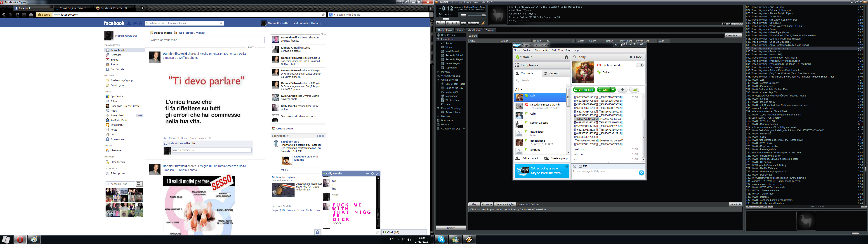Click Skype's add people plus button
The width and height of the screenshot is (868, 244).
pos(622,90)
